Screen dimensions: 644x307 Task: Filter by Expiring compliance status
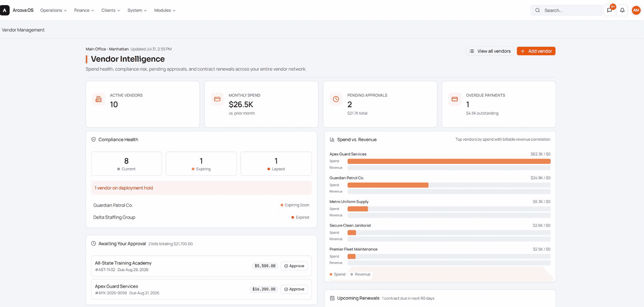[x=201, y=163]
